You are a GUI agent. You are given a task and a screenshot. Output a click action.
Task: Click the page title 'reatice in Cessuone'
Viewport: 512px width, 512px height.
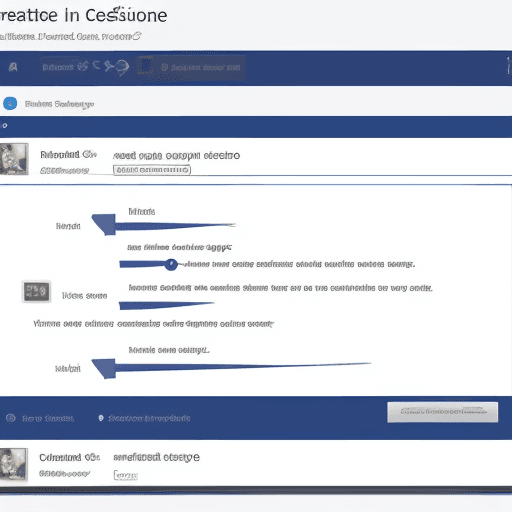click(x=83, y=15)
